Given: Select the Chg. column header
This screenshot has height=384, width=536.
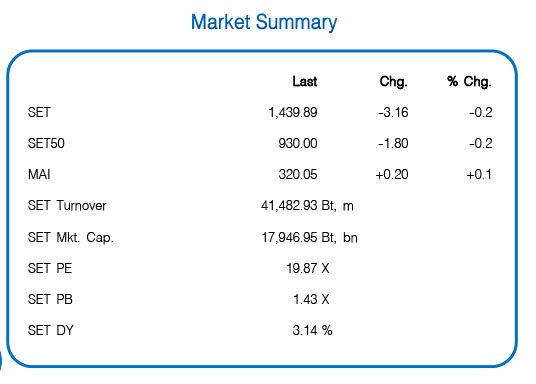Looking at the screenshot, I should click(393, 82).
